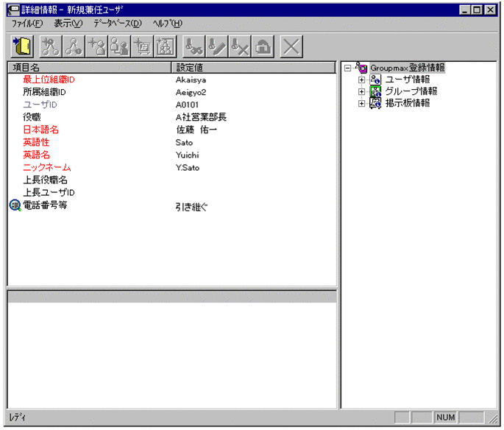This screenshot has height=430, width=504.
Task: Select the 英語性 item
Action: (x=36, y=142)
